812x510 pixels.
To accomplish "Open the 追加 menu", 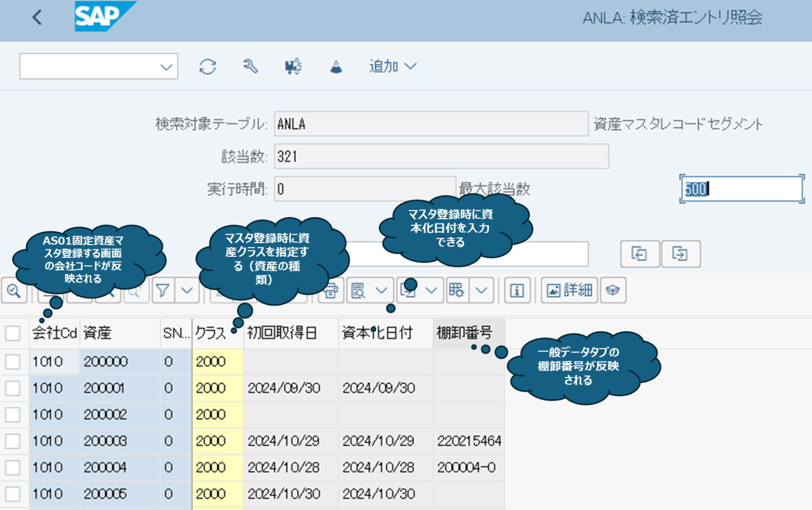I will 392,66.
